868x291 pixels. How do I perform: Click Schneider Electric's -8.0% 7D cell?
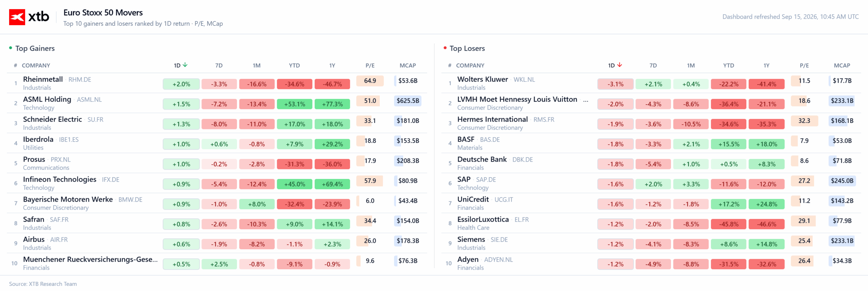(219, 124)
